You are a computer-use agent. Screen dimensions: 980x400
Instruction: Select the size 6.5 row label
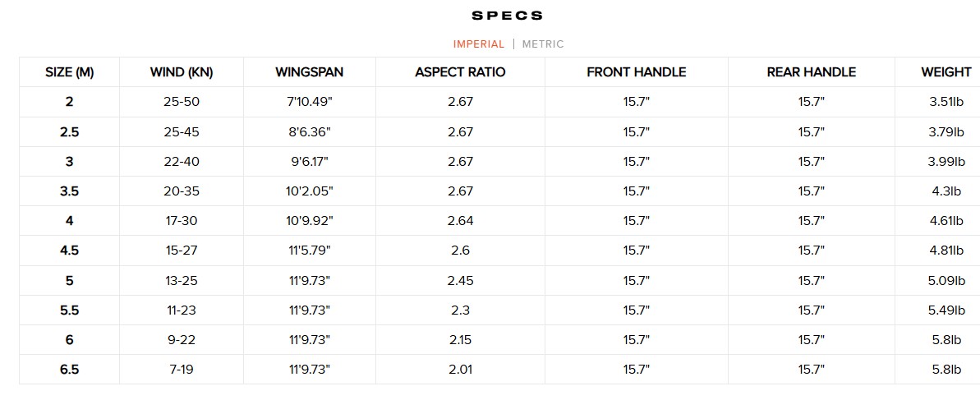[x=69, y=370]
